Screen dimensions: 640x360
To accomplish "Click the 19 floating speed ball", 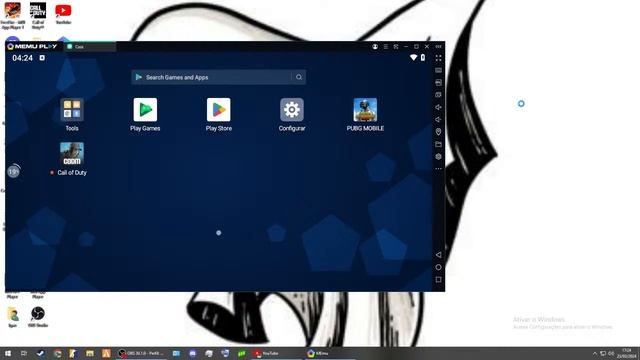I will pos(13,171).
